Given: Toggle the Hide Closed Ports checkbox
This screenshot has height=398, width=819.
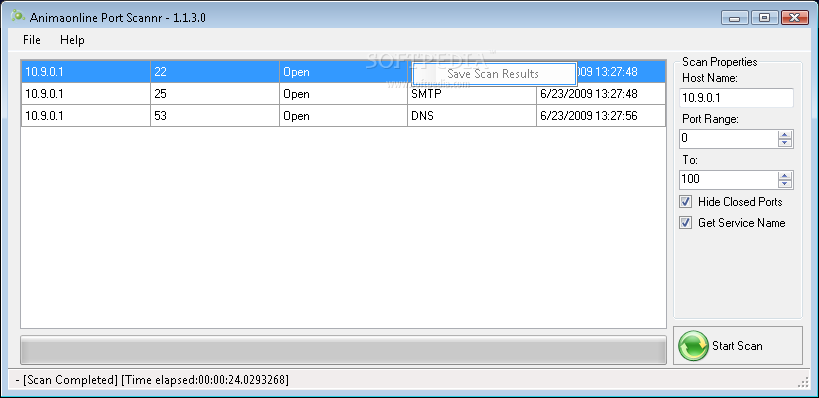Looking at the screenshot, I should (x=685, y=201).
